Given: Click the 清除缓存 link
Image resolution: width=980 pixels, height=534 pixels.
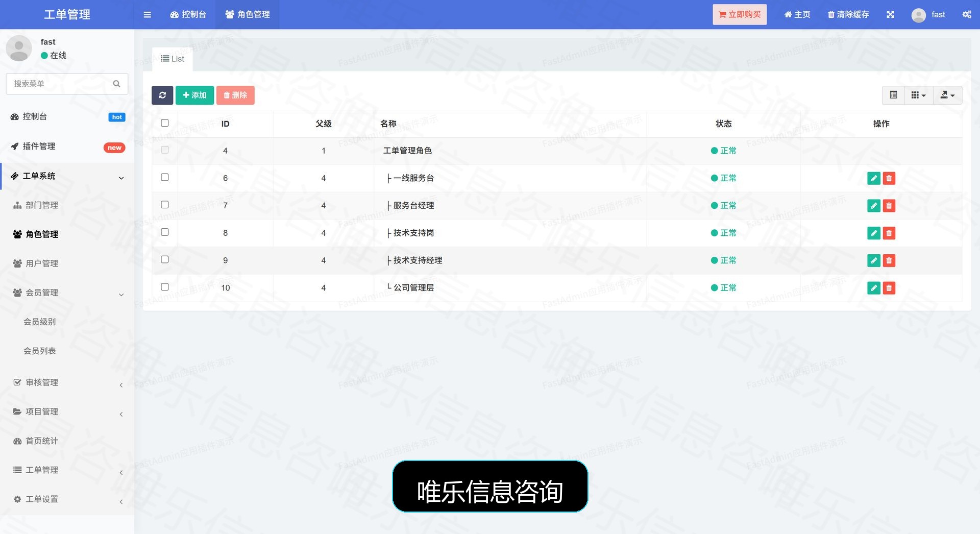Looking at the screenshot, I should click(848, 15).
